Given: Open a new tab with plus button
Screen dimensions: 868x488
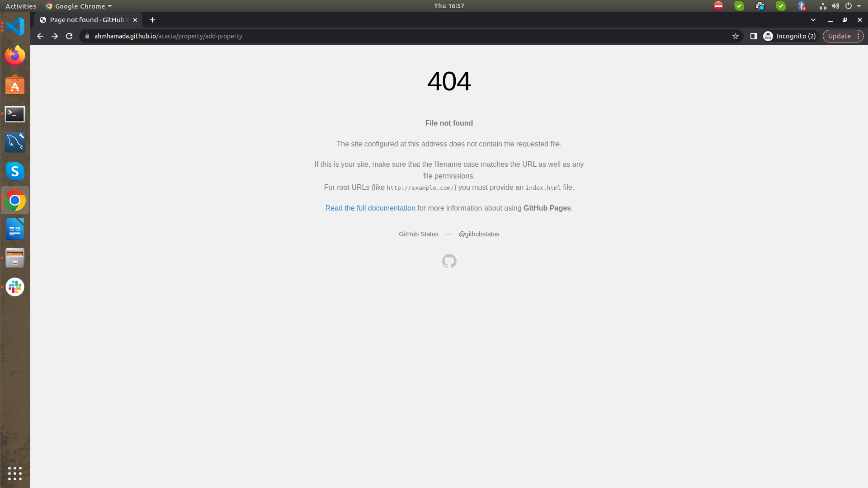Looking at the screenshot, I should click(152, 20).
